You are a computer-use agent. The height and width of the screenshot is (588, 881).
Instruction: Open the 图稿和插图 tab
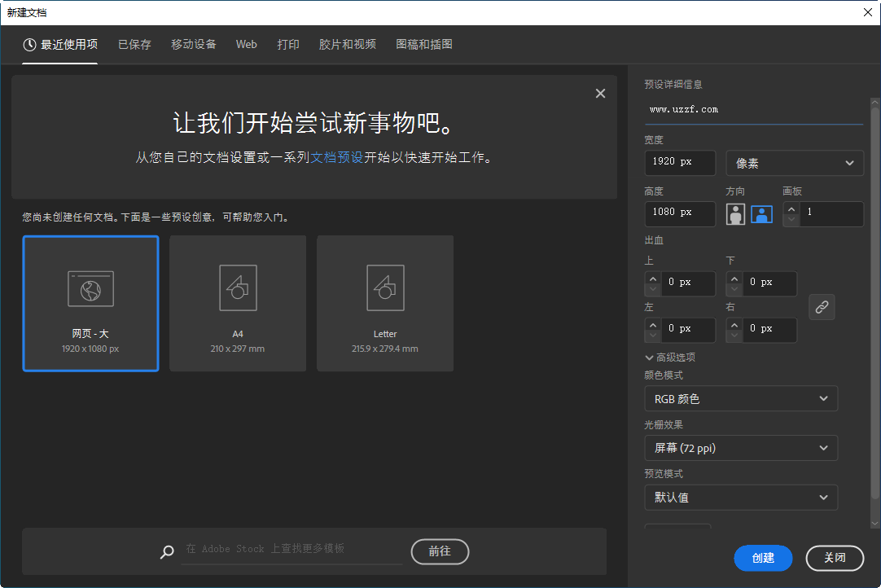coord(423,44)
